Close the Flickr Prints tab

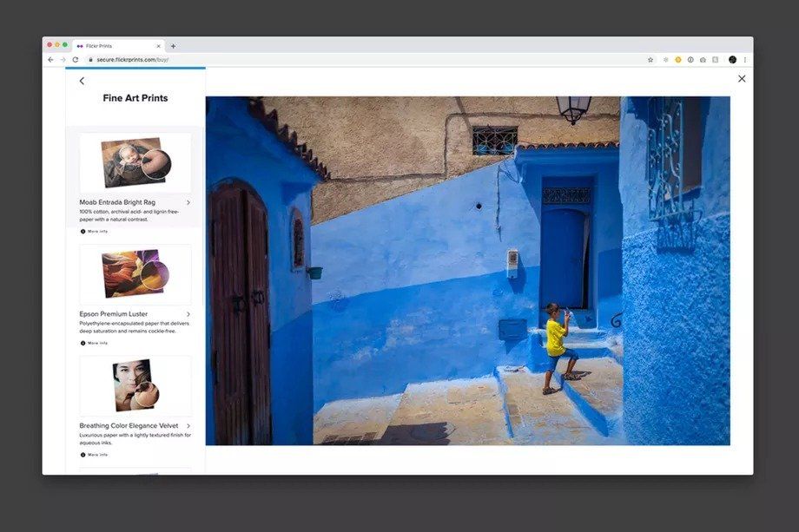(x=158, y=46)
